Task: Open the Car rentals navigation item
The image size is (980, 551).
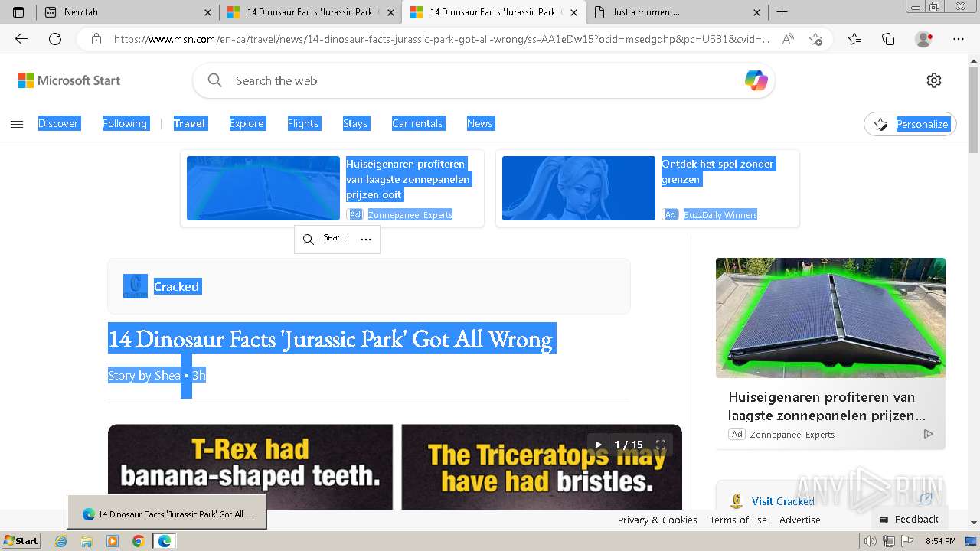Action: pyautogui.click(x=417, y=123)
